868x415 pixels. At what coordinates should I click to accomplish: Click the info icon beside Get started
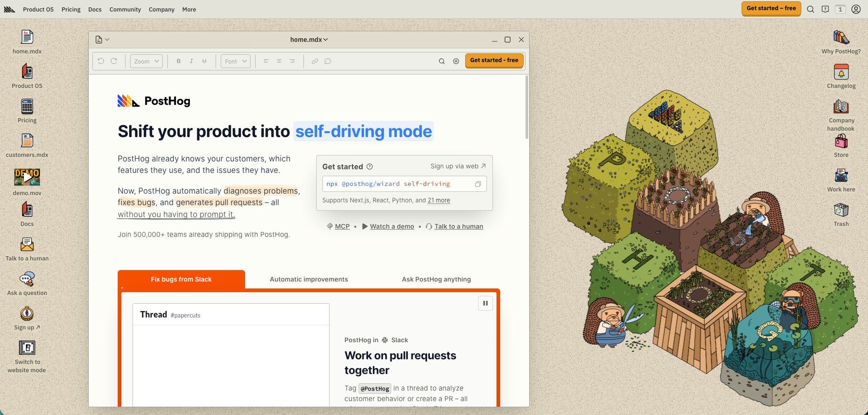370,167
